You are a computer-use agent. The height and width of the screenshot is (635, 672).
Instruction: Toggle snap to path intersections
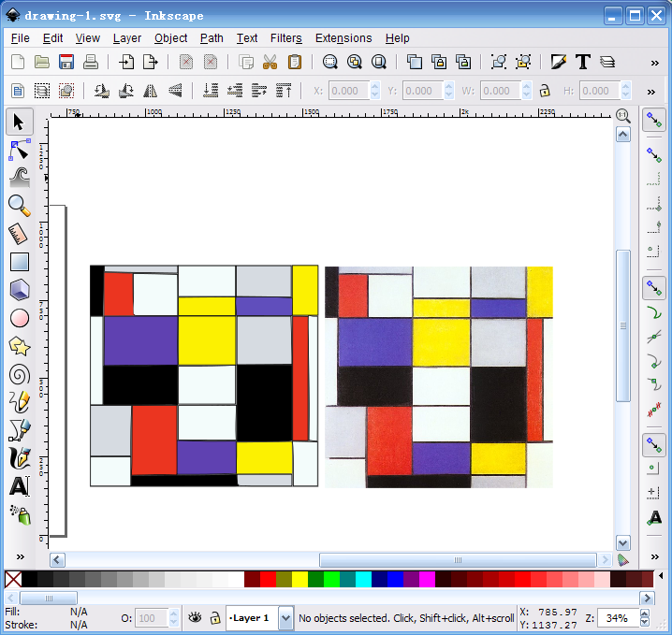click(654, 337)
